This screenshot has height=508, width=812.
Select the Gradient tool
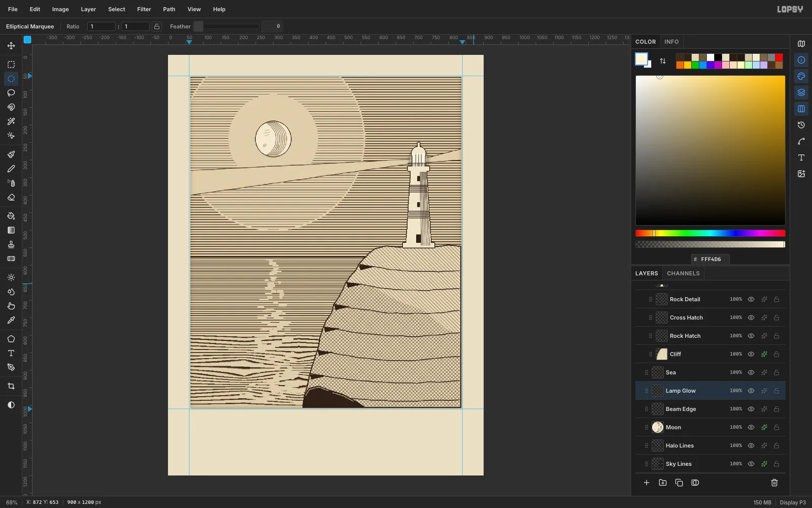coord(11,230)
